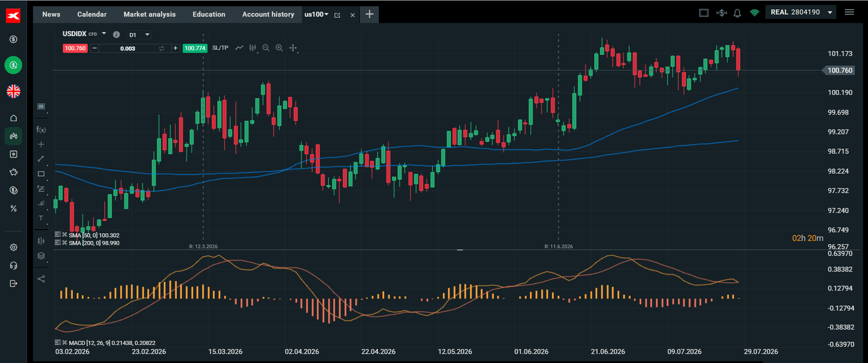Click the 100.760 current price label on axis
This screenshot has width=868, height=363.
click(839, 71)
